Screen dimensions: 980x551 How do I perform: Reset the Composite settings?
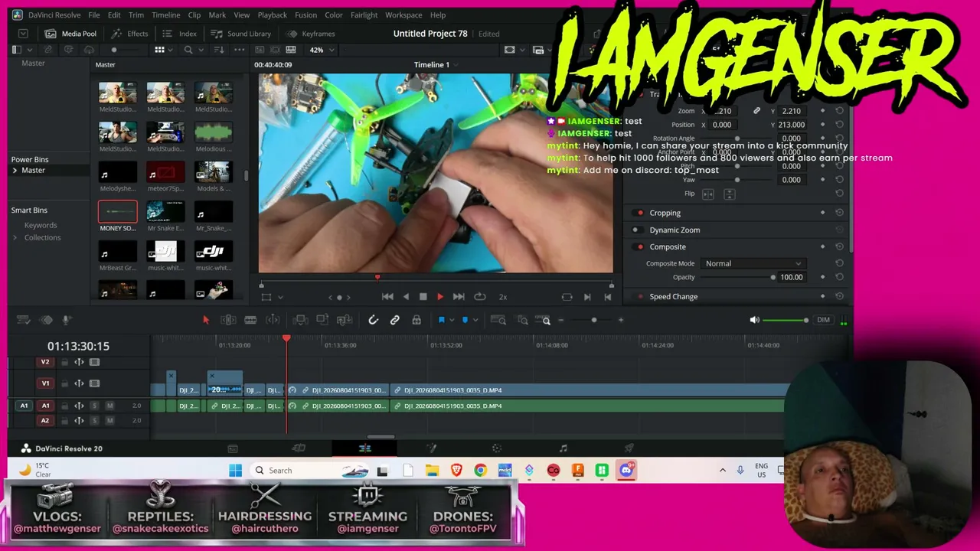839,246
